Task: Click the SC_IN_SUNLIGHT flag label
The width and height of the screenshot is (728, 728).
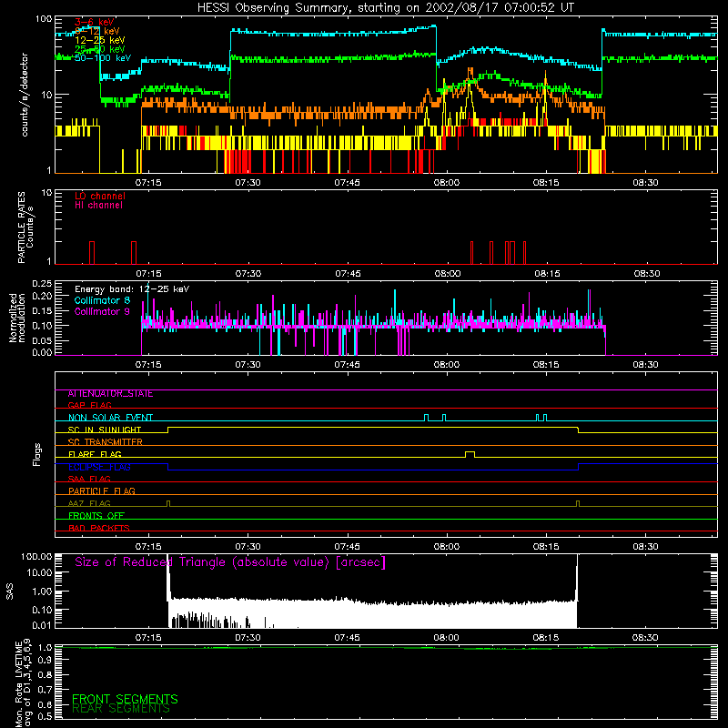Action: 105,430
